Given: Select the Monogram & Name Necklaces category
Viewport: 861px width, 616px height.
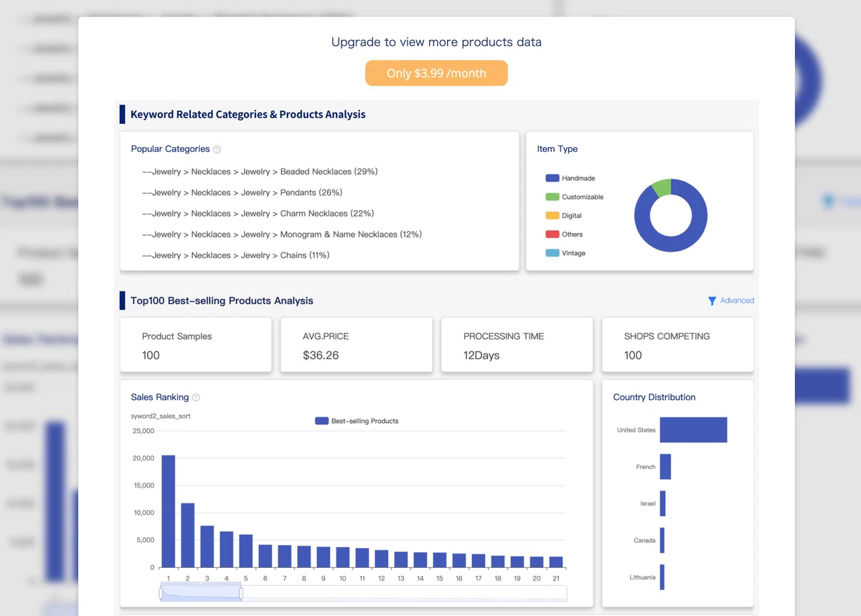Looking at the screenshot, I should point(282,234).
